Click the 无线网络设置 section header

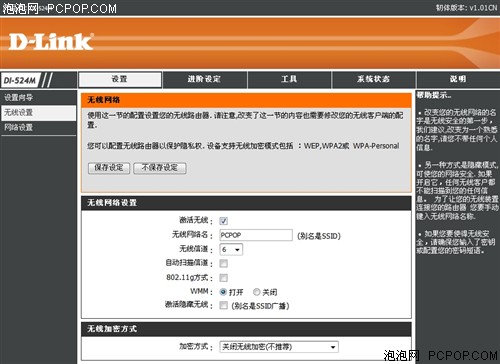coord(246,203)
